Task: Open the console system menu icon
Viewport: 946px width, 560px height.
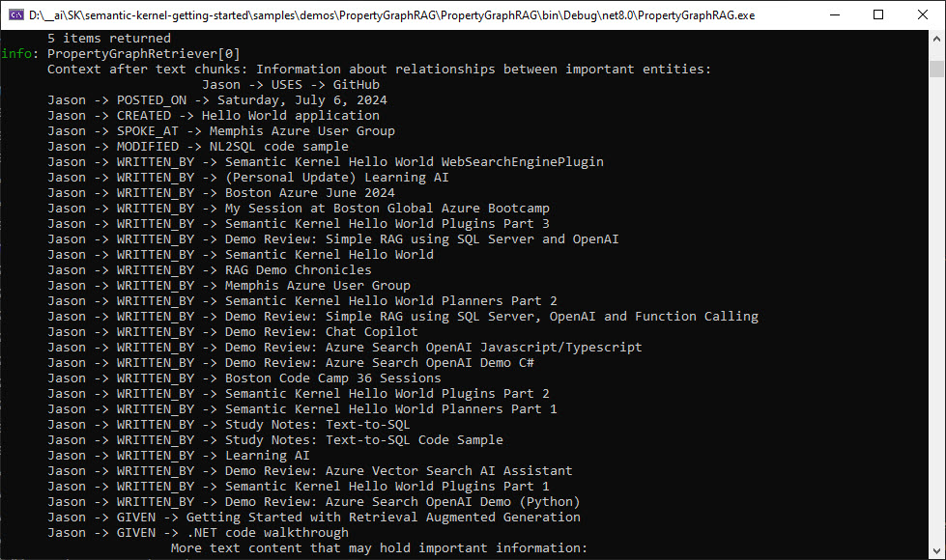Action: tap(16, 14)
